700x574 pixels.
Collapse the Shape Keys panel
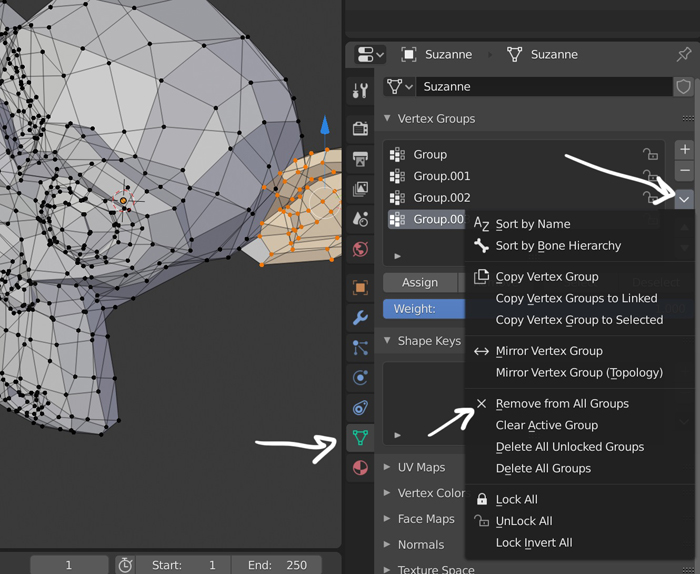(387, 341)
